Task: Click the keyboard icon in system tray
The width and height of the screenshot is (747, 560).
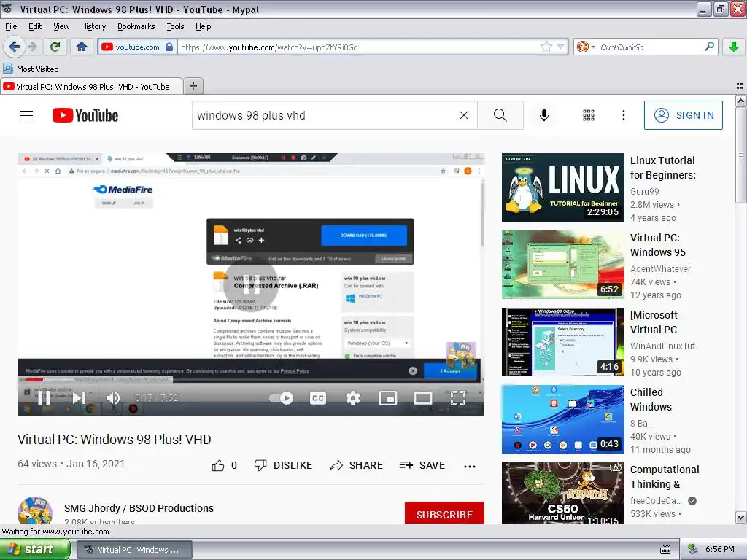Action: (665, 550)
